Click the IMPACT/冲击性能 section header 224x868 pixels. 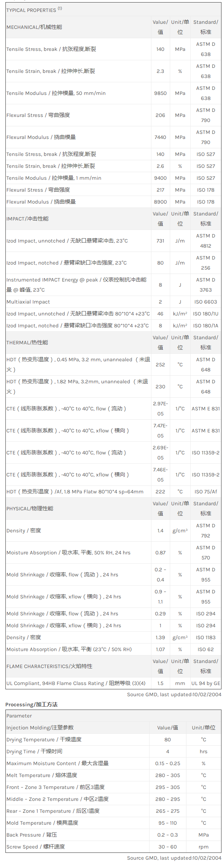click(27, 219)
